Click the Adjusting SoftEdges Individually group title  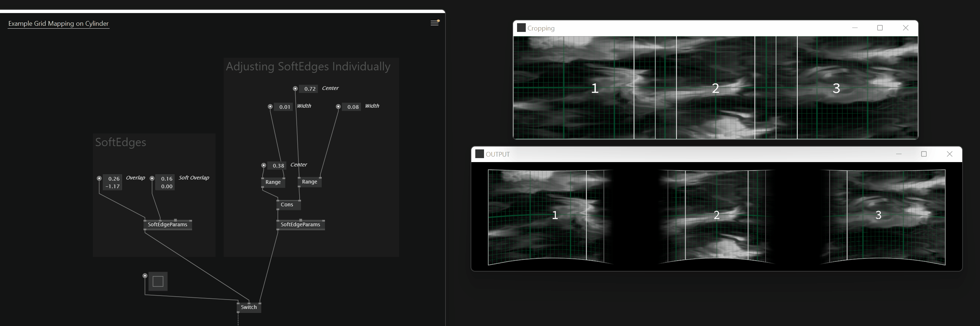tap(308, 66)
